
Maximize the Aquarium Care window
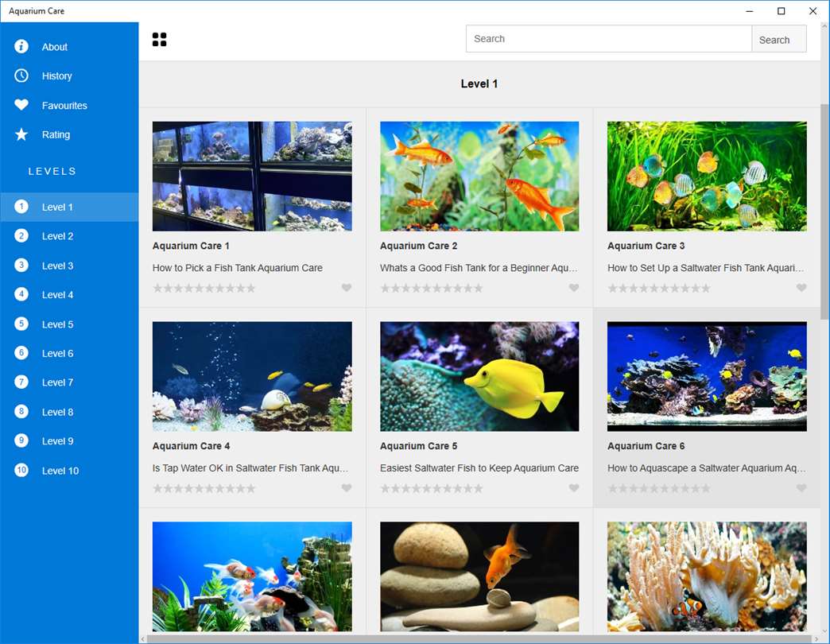tap(781, 11)
